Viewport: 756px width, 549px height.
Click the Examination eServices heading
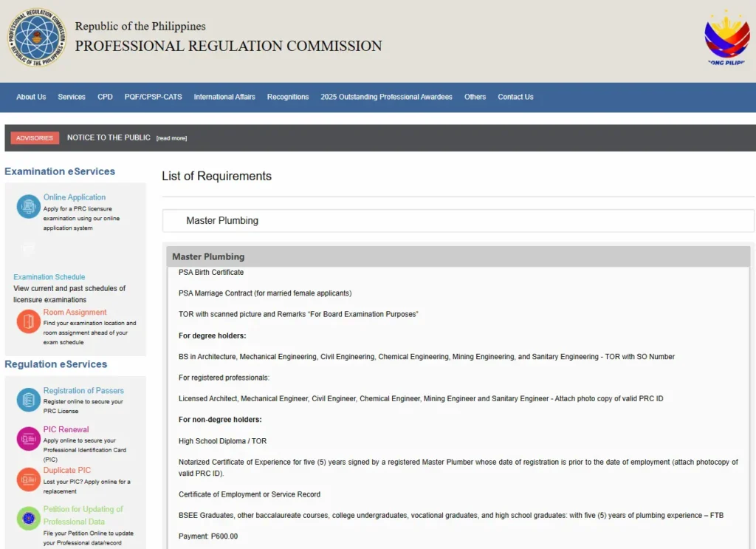tap(60, 171)
